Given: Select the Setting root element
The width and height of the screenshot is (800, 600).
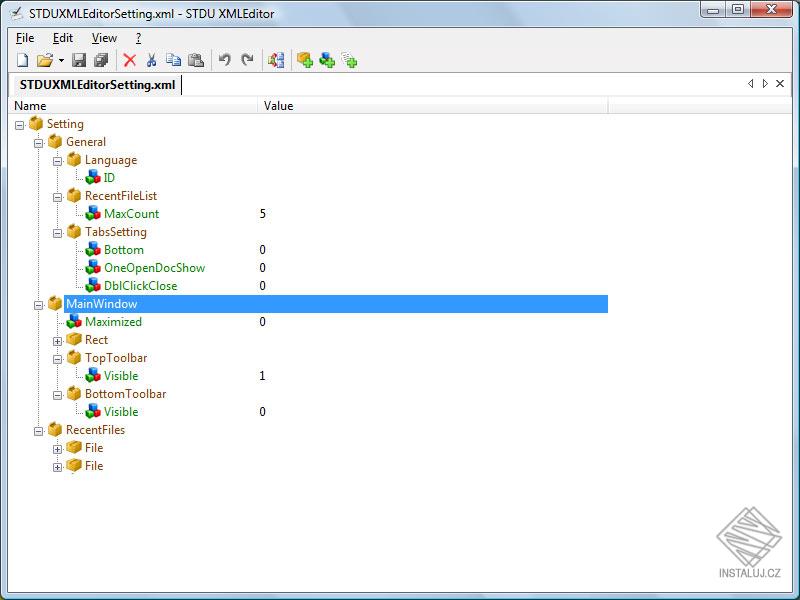Looking at the screenshot, I should tap(65, 124).
